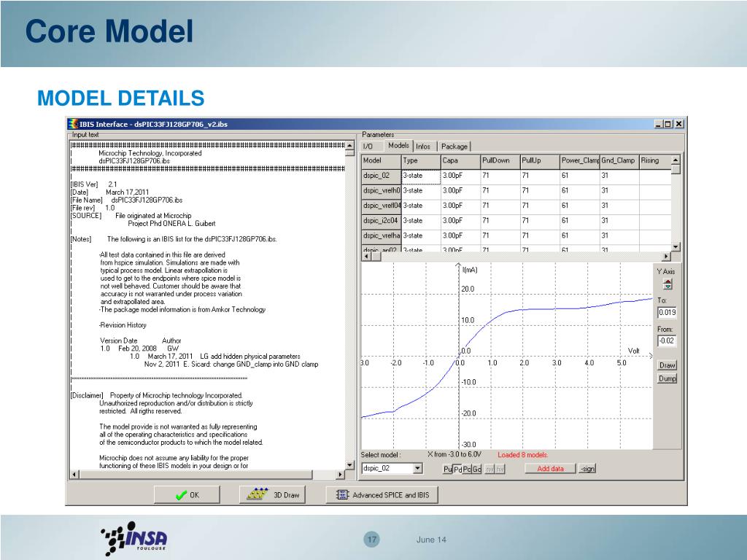Click the Y Axis From value field
This screenshot has width=747, height=560.
[x=667, y=341]
